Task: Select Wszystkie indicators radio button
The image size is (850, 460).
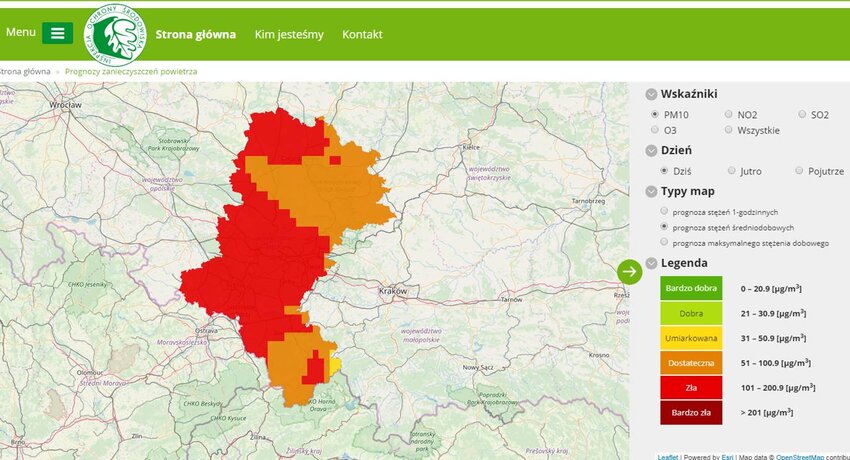Action: click(728, 130)
